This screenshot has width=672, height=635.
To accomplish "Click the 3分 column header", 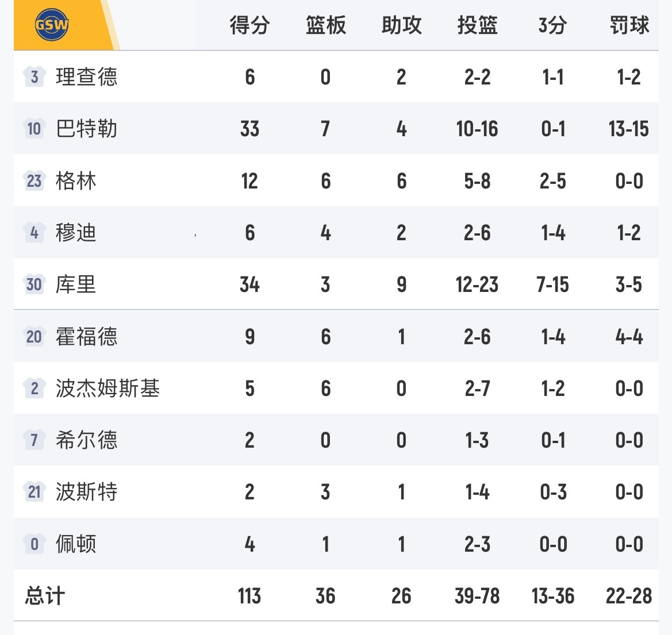I will pyautogui.click(x=552, y=25).
